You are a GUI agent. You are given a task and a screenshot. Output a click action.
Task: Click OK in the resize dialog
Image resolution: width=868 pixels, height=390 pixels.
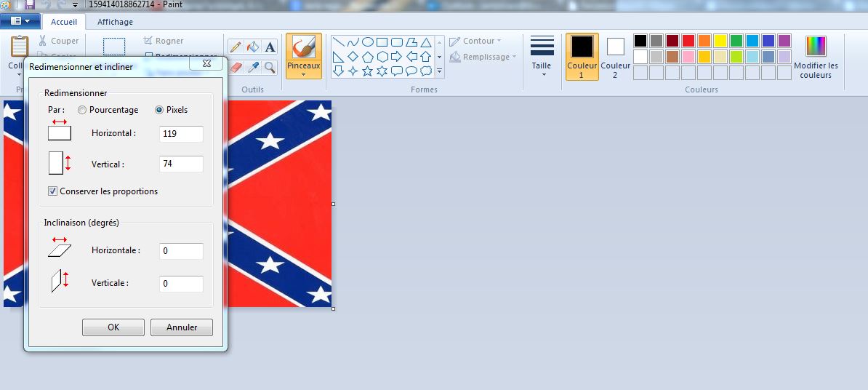point(113,327)
